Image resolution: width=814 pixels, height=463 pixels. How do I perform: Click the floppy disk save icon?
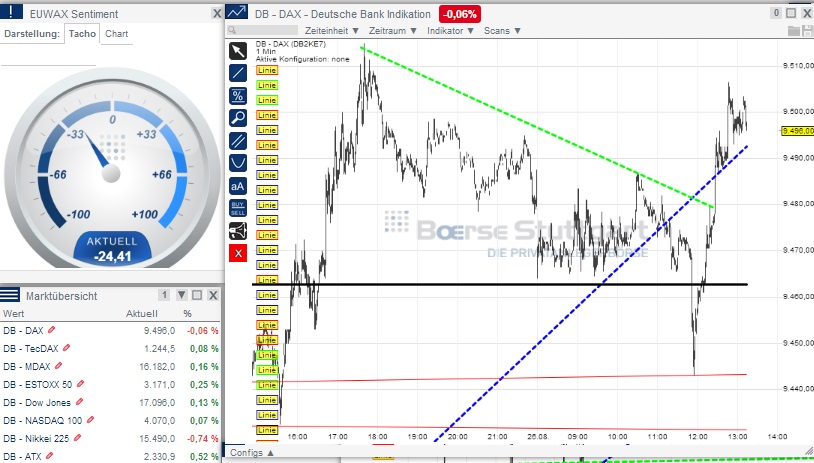(807, 31)
